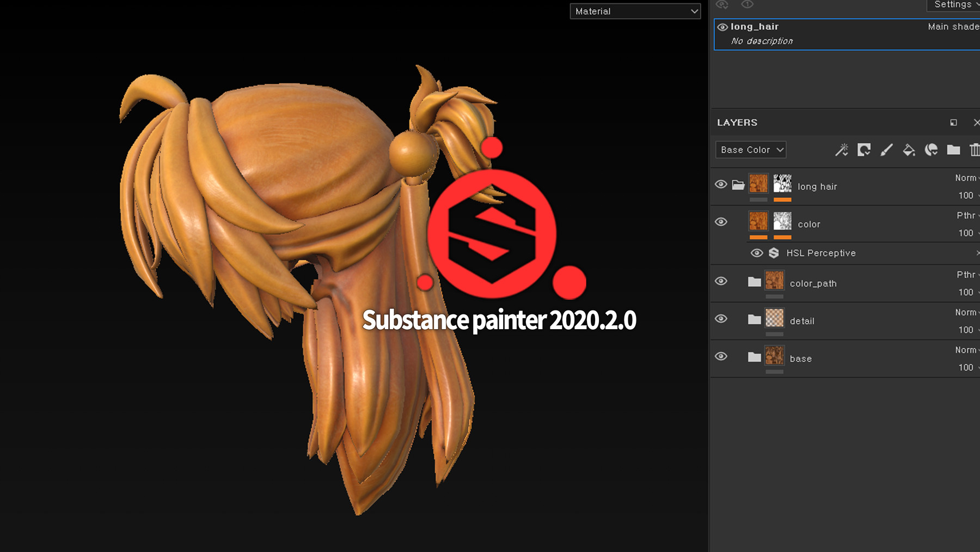The image size is (980, 552).
Task: Open the Base Color channel dropdown
Action: [751, 150]
